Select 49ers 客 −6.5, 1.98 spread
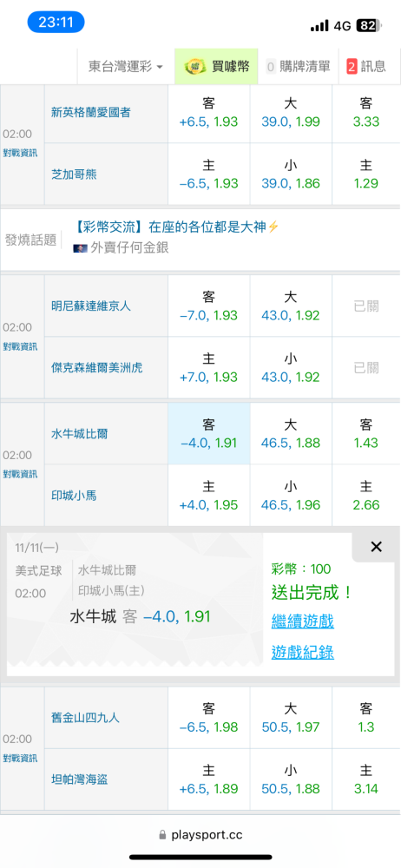Viewport: 401px width, 868px height. [x=209, y=718]
